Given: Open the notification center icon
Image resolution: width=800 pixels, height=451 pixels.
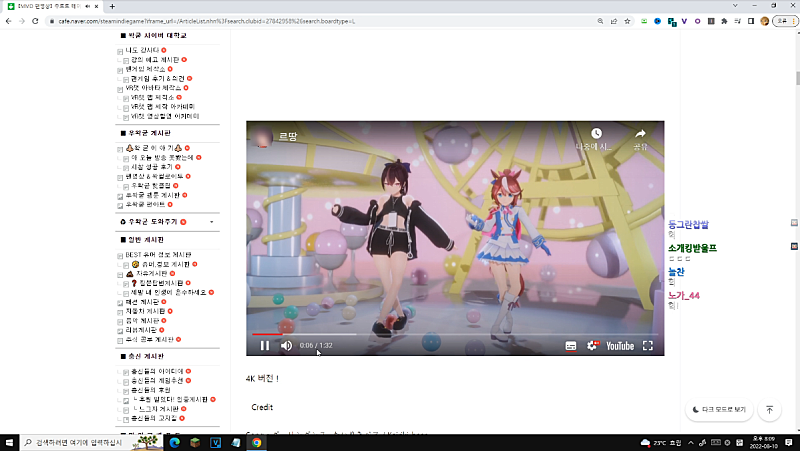Looking at the screenshot, I should click(789, 442).
